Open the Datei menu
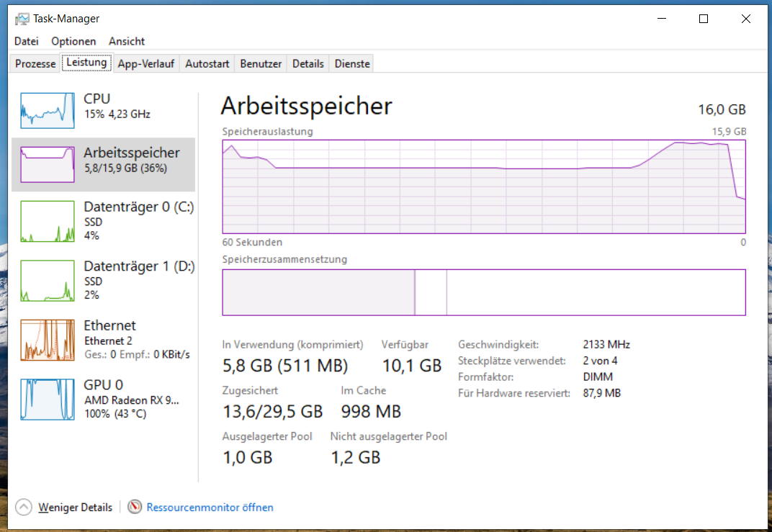Screen dimensions: 772x532 (x=27, y=41)
